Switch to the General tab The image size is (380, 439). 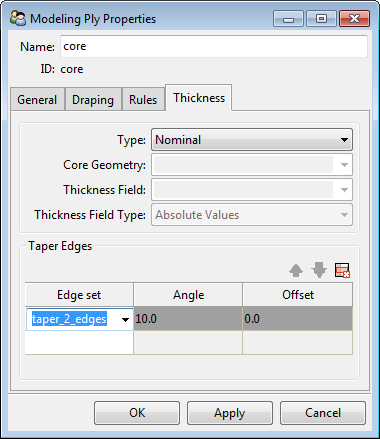(37, 99)
